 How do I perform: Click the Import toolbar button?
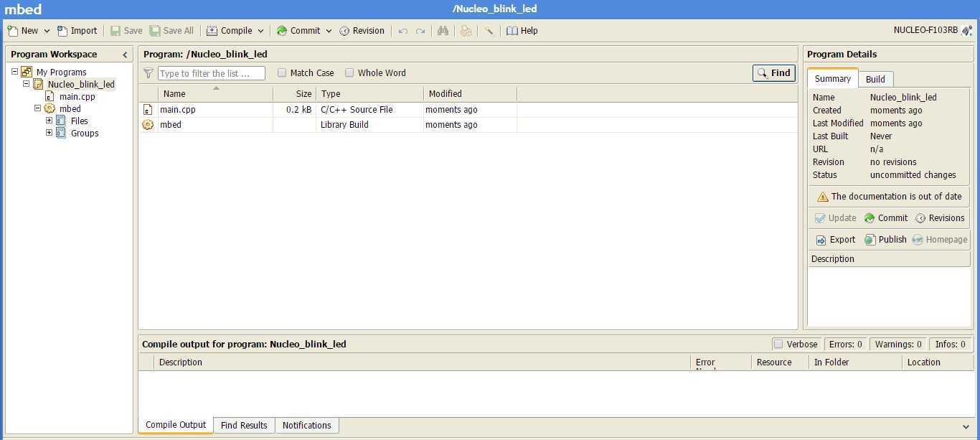(77, 31)
